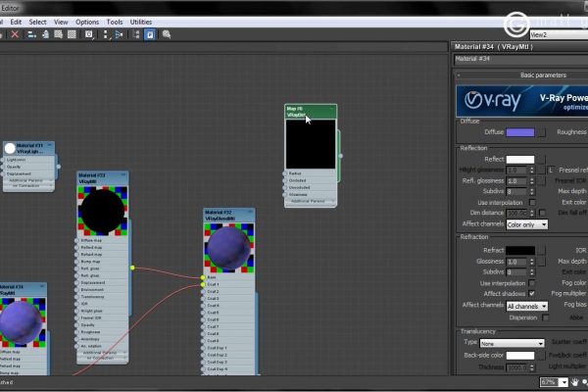588x392 pixels.
Task: Click the pan hand tool in status bar
Action: [x=575, y=382]
